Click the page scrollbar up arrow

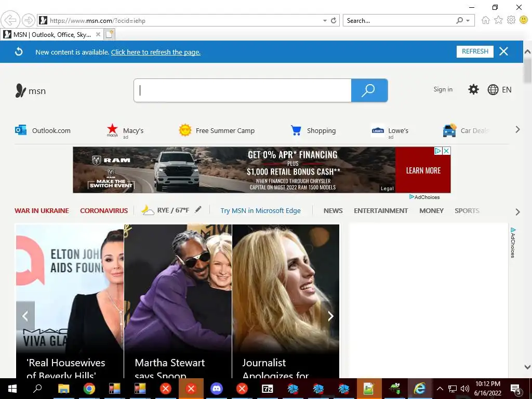point(527,52)
